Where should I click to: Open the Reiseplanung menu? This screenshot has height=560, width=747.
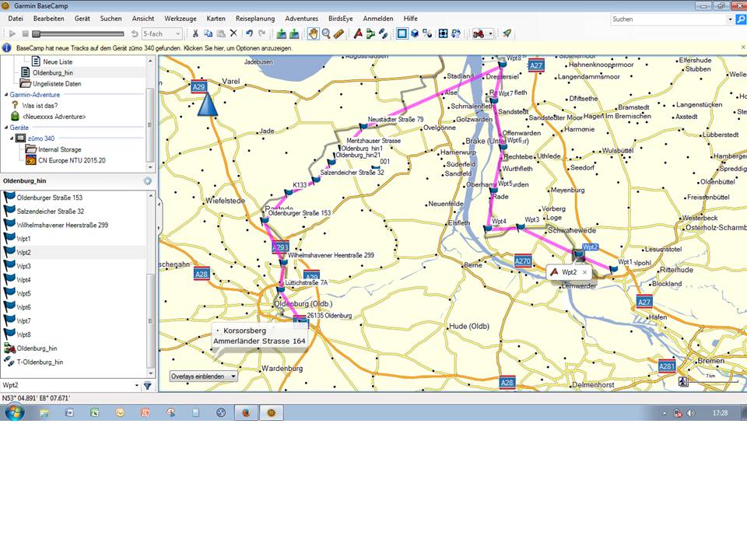(x=256, y=18)
